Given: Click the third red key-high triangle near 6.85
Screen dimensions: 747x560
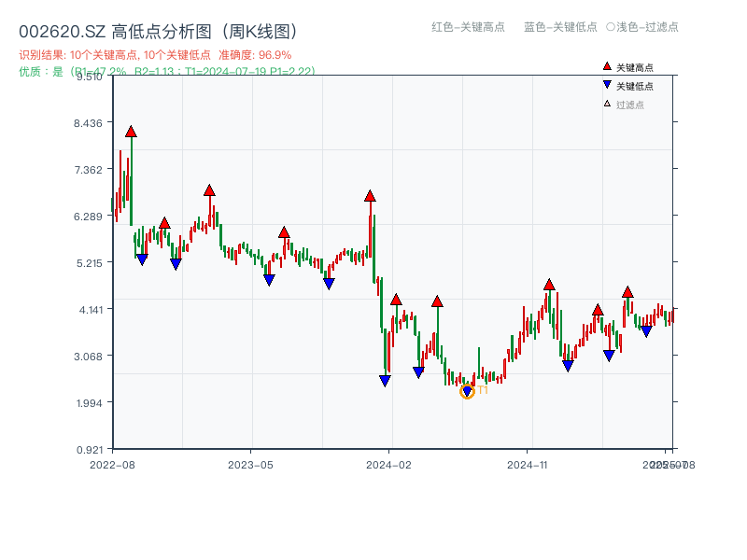Looking at the screenshot, I should point(209,191).
